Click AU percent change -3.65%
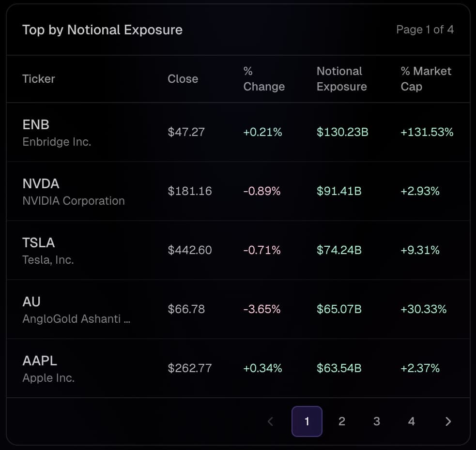This screenshot has width=476, height=450. (261, 309)
